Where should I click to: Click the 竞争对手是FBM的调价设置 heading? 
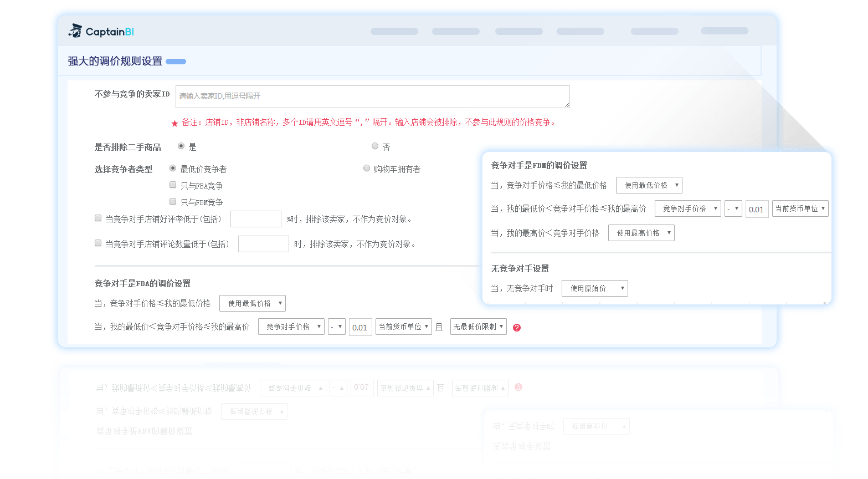(539, 165)
